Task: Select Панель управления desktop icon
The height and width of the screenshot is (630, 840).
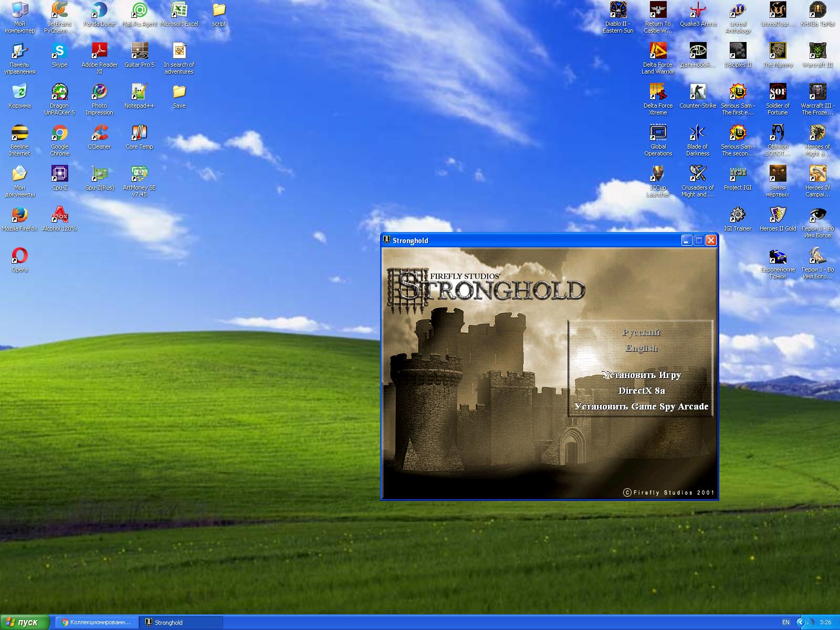Action: click(19, 58)
